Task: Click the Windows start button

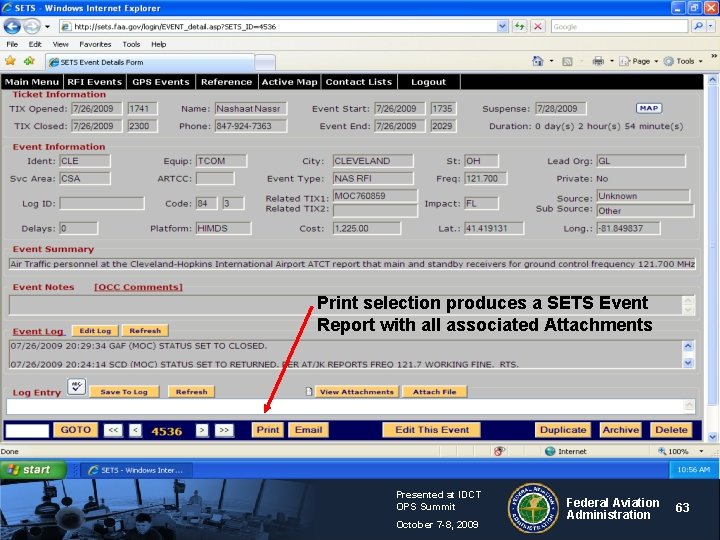Action: (34, 470)
